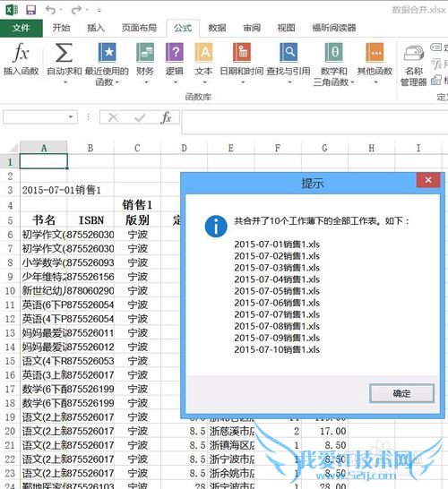Select column H header

click(372, 148)
